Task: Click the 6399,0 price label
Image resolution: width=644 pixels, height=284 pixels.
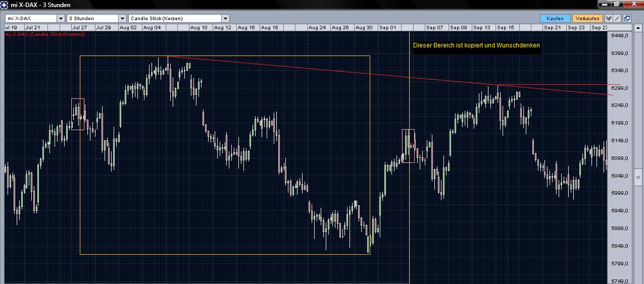Action: (619, 53)
